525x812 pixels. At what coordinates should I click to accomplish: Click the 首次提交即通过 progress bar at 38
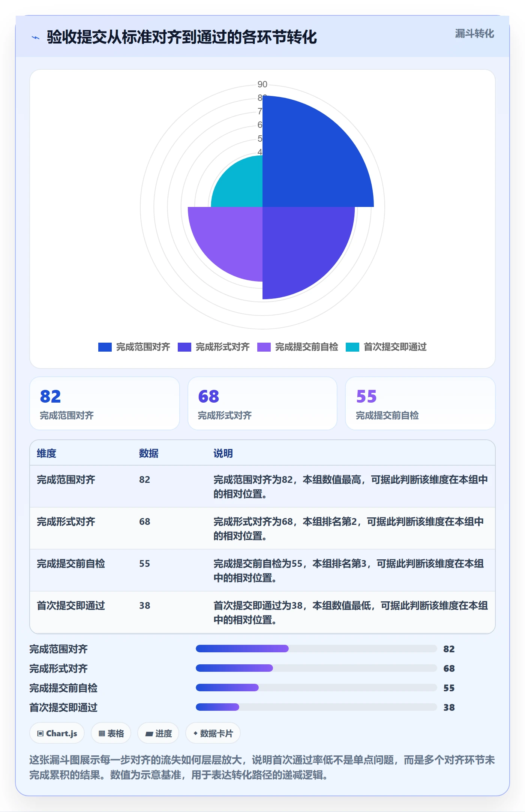pyautogui.click(x=316, y=707)
